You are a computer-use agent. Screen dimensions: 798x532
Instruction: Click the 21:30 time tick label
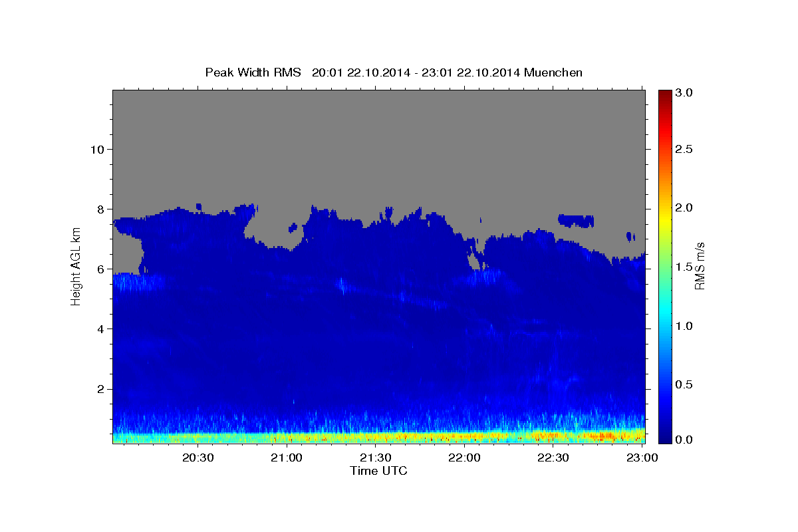375,458
